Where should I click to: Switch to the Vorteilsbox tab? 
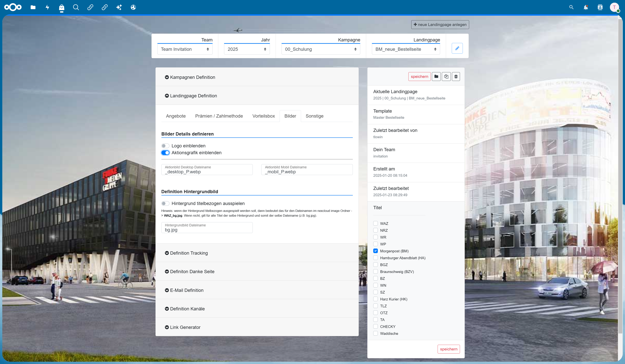(264, 116)
